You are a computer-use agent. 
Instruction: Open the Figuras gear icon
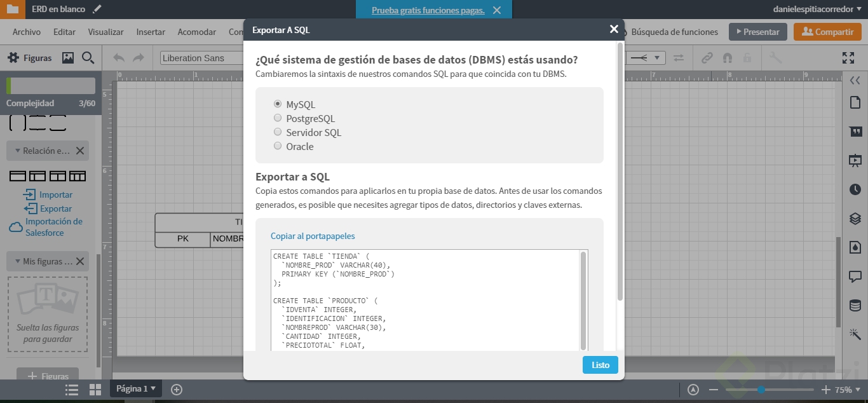point(13,58)
